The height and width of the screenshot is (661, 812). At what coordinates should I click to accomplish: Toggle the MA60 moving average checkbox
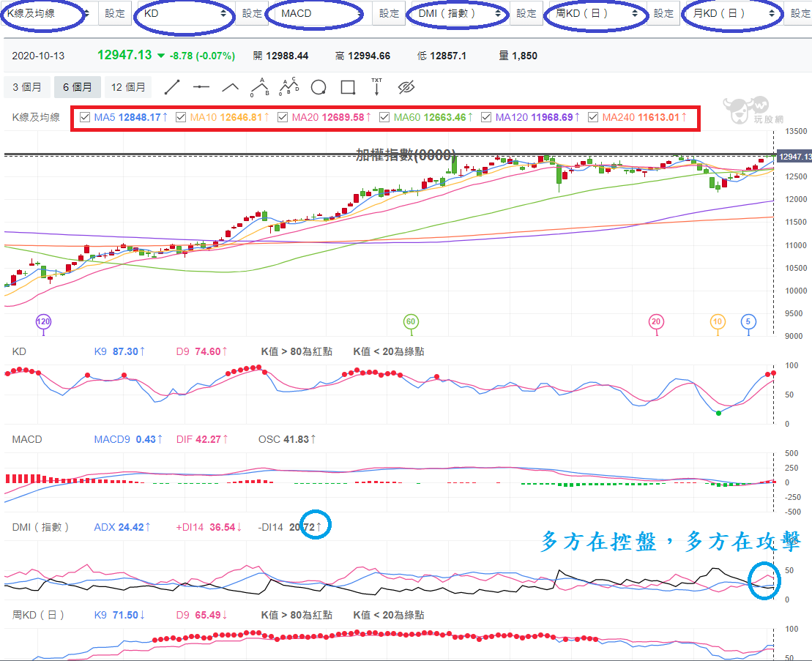tap(384, 118)
